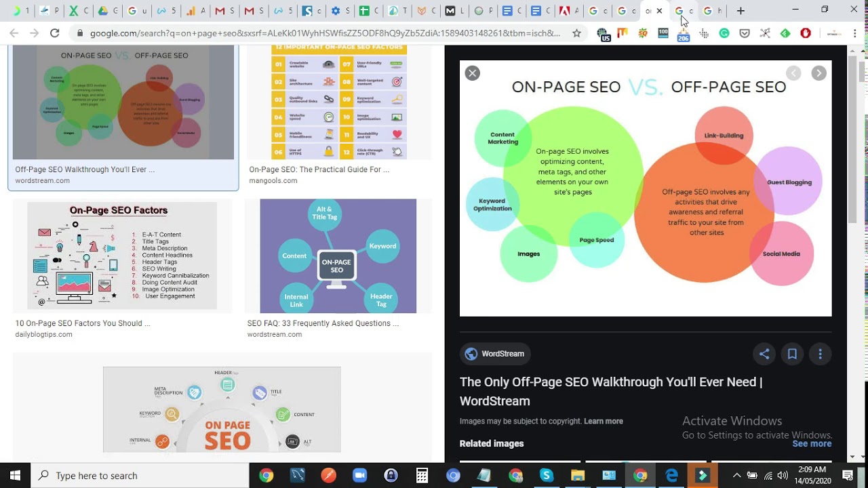The height and width of the screenshot is (488, 868).
Task: Open the 12 Important On-Page SEO Factors thumbnail
Action: 339,102
